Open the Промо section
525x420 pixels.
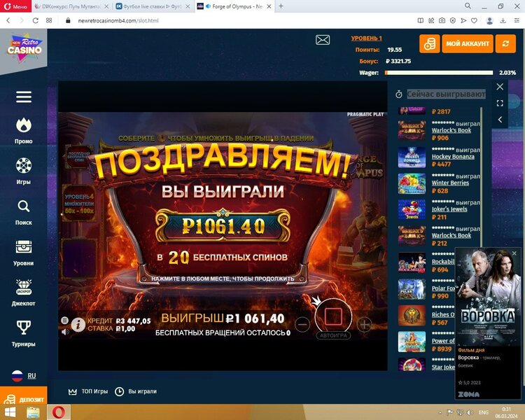pos(23,131)
